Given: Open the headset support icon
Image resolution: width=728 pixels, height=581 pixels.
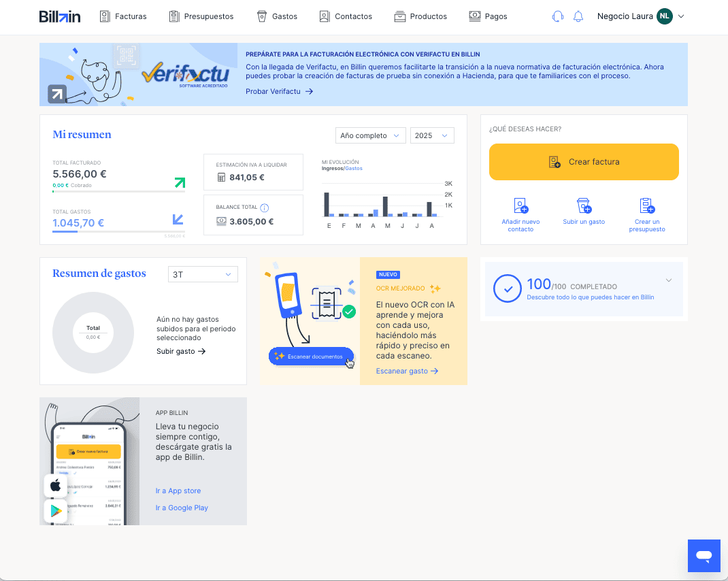Looking at the screenshot, I should 558,17.
